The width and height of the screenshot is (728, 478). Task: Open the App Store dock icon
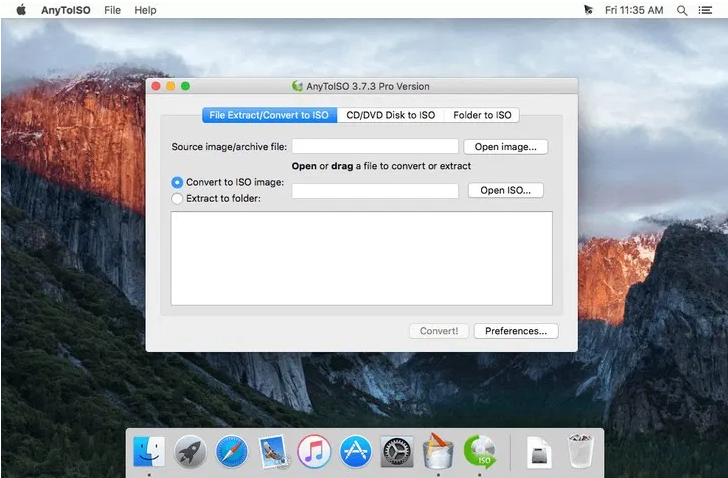355,452
